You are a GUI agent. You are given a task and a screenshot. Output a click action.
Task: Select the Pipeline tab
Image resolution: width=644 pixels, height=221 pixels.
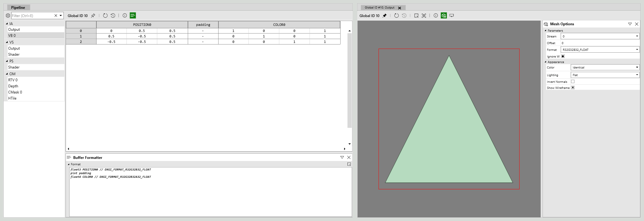(18, 7)
